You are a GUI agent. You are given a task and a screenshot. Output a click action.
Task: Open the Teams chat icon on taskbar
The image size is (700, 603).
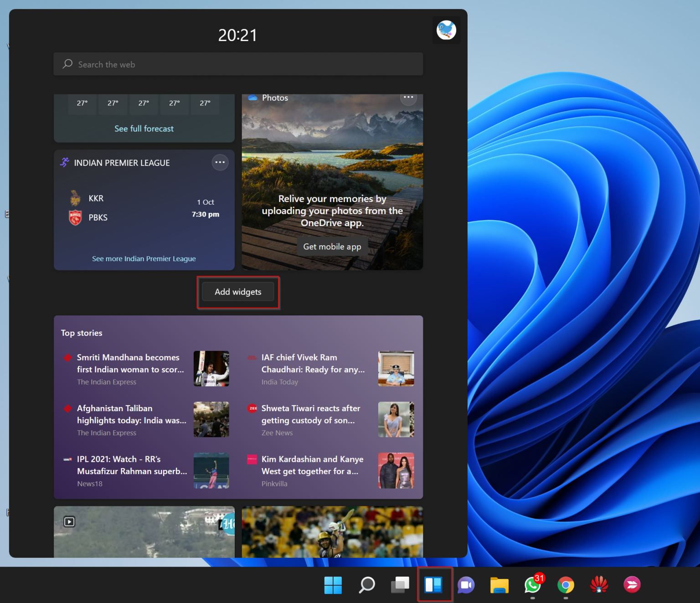click(465, 586)
